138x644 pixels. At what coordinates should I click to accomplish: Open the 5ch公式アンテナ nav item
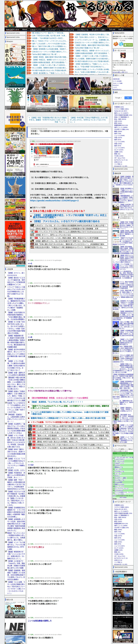tap(13, 30)
